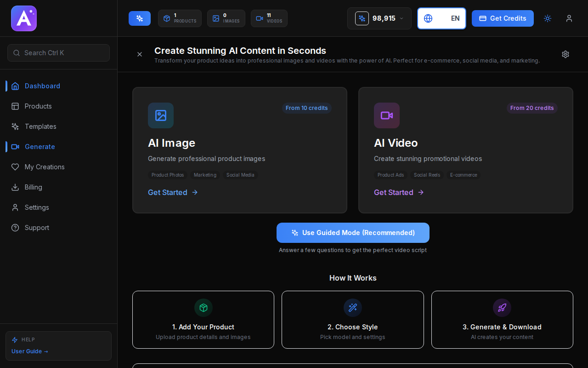This screenshot has height=368, width=588.
Task: Click the Search Ctrl K field
Action: click(x=58, y=53)
